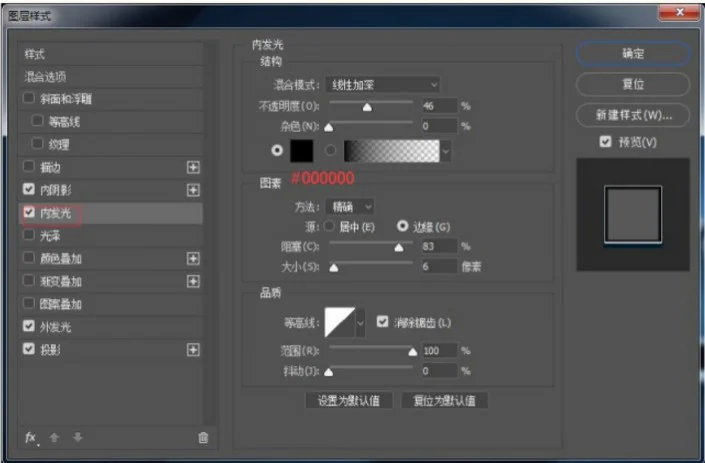Add another 颜色叠加 effect with its plus icon
The width and height of the screenshot is (705, 463).
[193, 258]
